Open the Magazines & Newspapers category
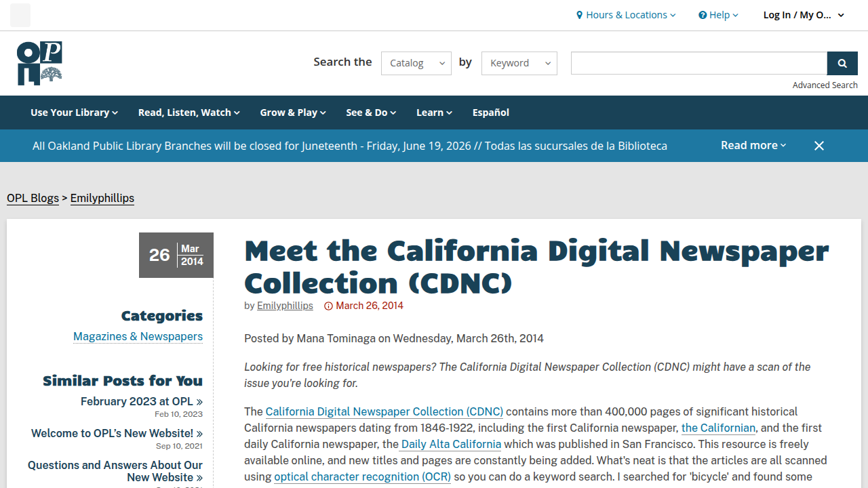868x488 pixels. point(138,336)
